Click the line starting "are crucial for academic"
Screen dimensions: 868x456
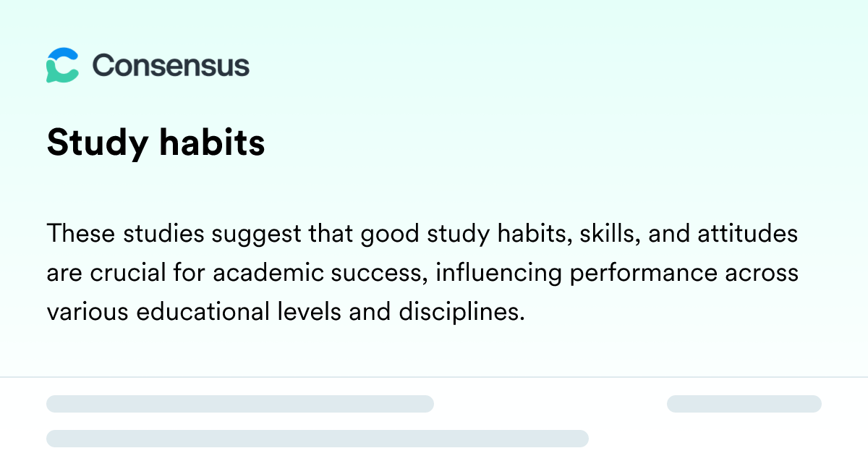422,274
